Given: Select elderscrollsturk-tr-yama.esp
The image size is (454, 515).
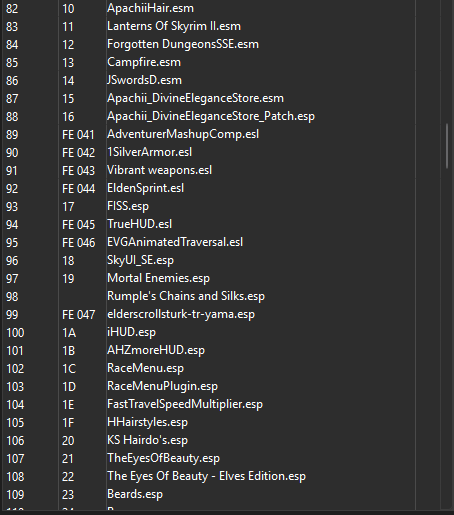Looking at the screenshot, I should pyautogui.click(x=181, y=314).
